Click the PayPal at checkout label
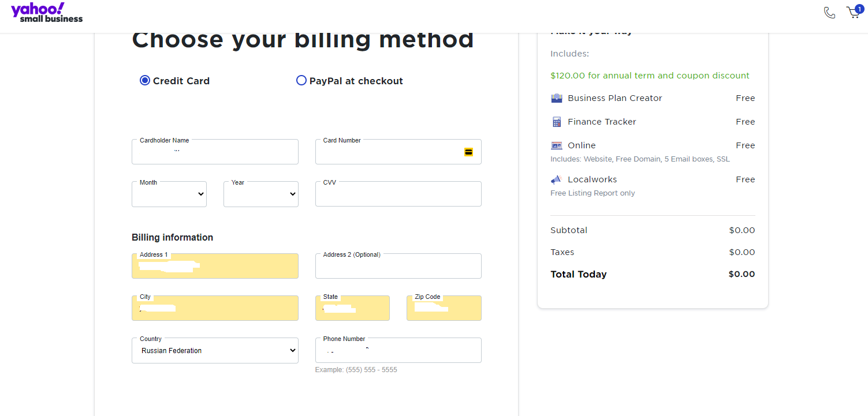 356,81
